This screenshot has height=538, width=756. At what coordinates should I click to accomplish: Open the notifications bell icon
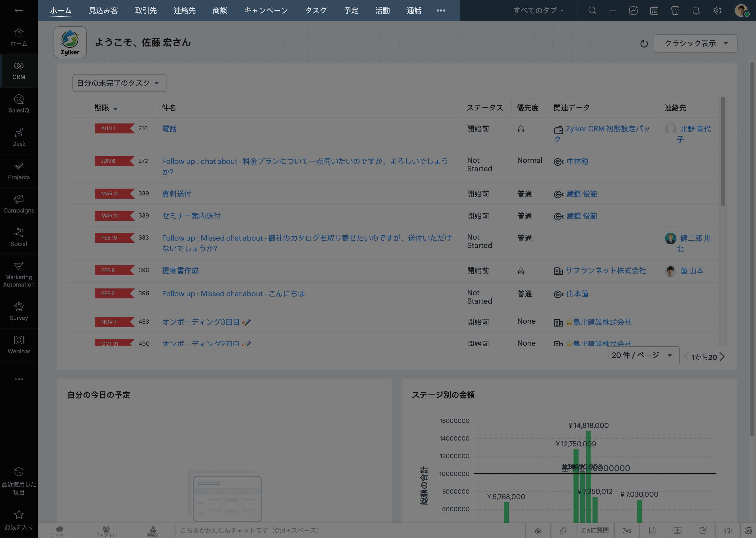click(696, 11)
